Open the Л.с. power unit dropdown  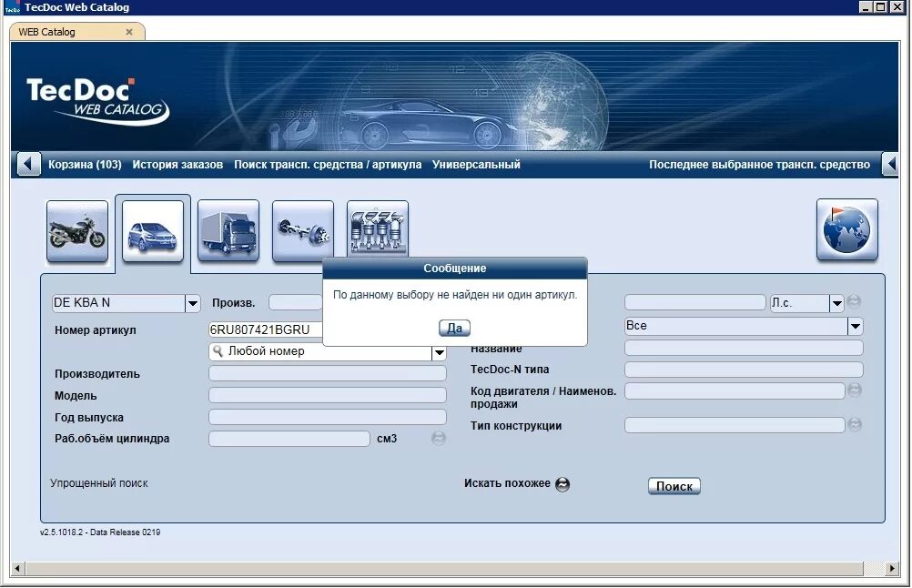pos(836,303)
